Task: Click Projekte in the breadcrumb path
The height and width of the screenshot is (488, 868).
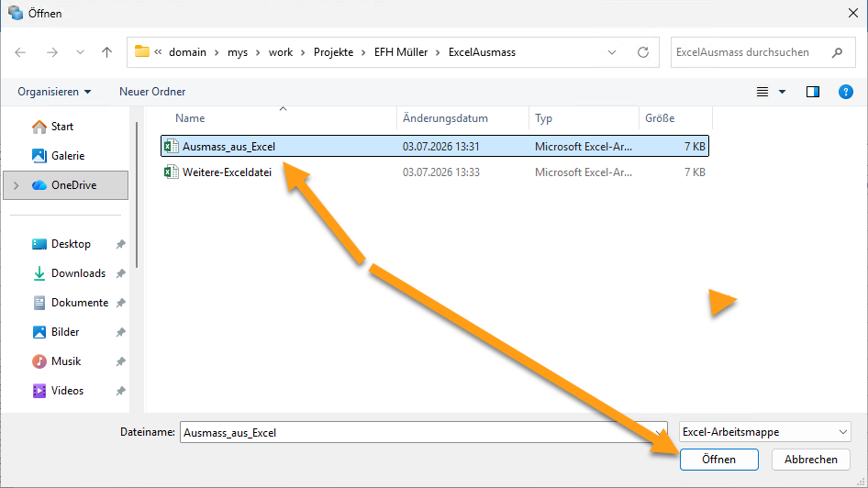Action: click(333, 52)
